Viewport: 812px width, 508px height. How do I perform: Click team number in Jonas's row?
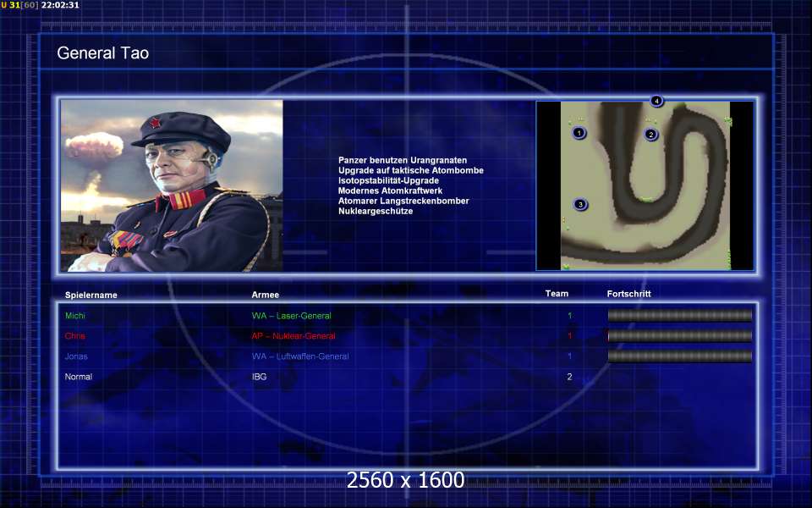point(569,356)
